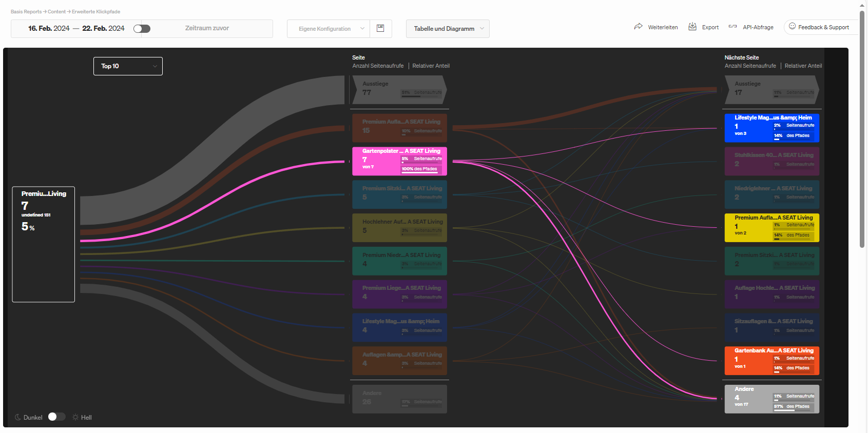Select the Ausstiege 77 node
The height and width of the screenshot is (433, 868).
click(x=399, y=90)
